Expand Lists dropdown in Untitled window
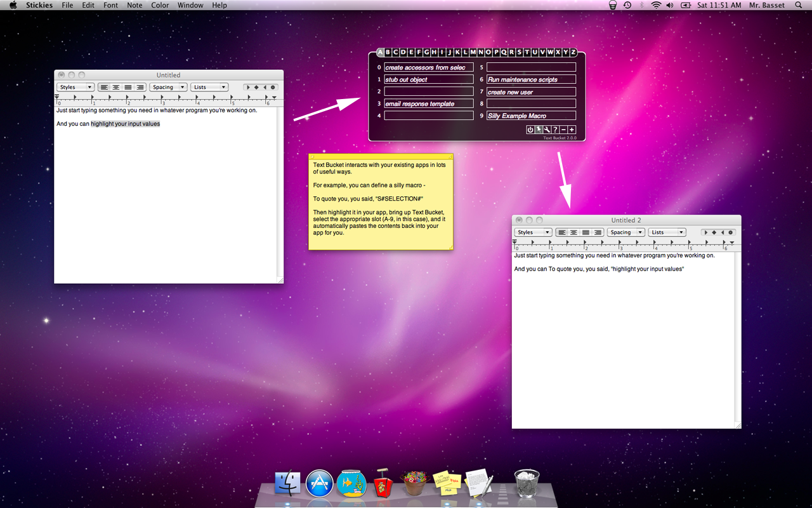Screen dimensions: 812x508 click(209, 87)
